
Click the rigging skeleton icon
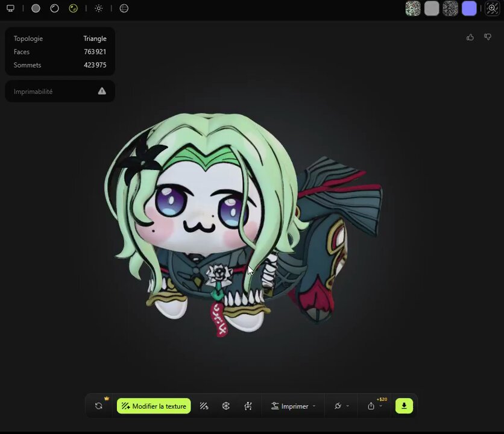248,406
